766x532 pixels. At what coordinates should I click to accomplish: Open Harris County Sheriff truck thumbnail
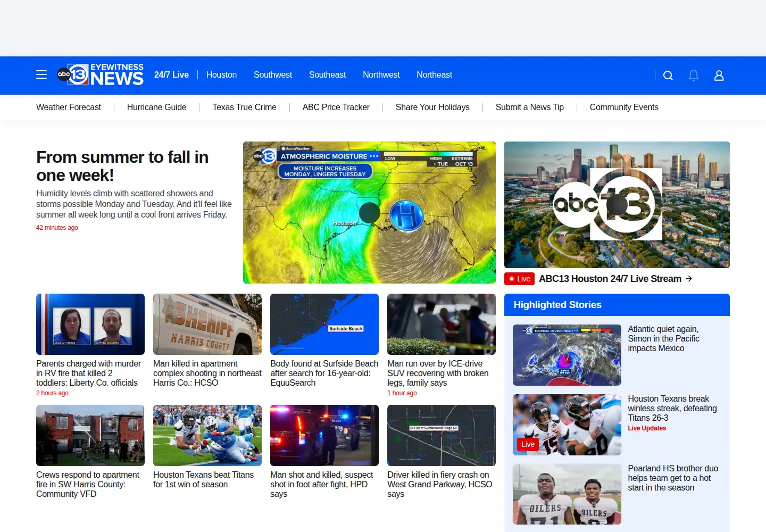tap(207, 324)
